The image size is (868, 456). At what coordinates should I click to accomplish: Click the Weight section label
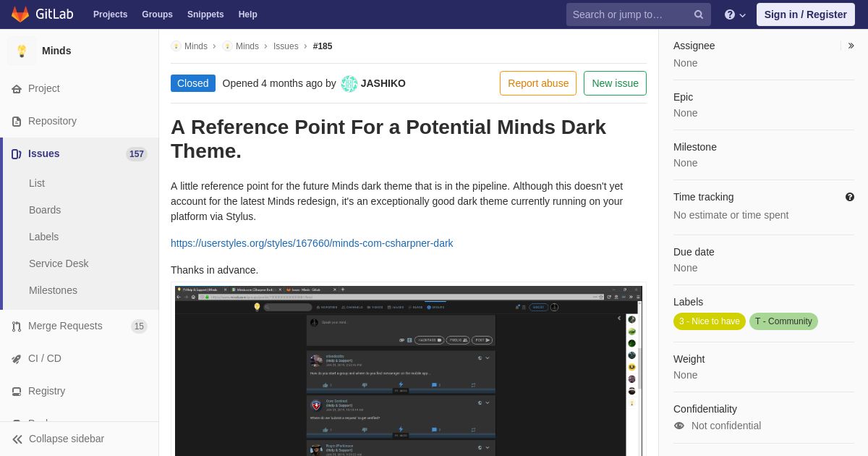coord(689,359)
